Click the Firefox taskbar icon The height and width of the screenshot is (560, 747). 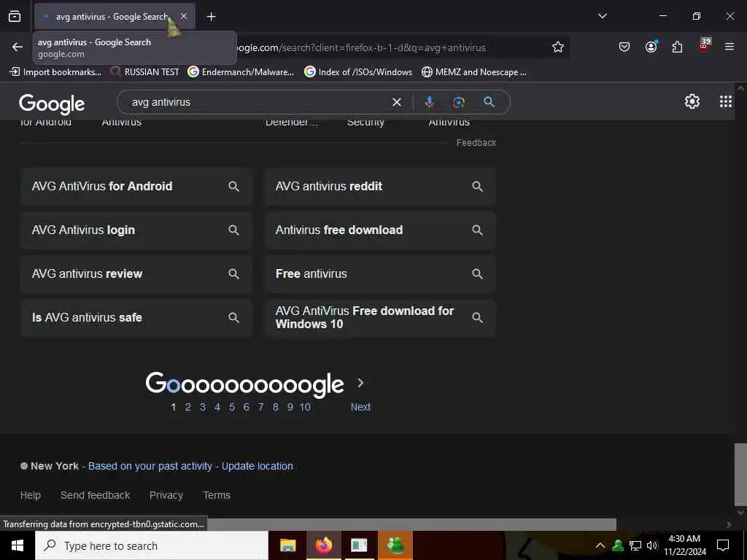click(x=323, y=545)
